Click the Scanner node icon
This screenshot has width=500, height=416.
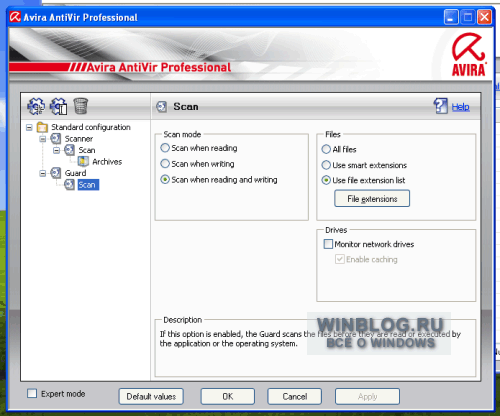click(56, 138)
